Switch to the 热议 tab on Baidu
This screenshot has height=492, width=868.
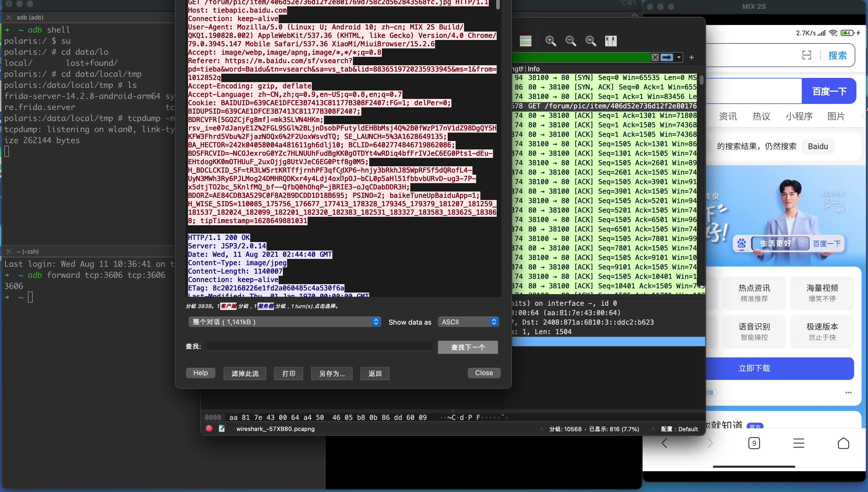point(761,116)
